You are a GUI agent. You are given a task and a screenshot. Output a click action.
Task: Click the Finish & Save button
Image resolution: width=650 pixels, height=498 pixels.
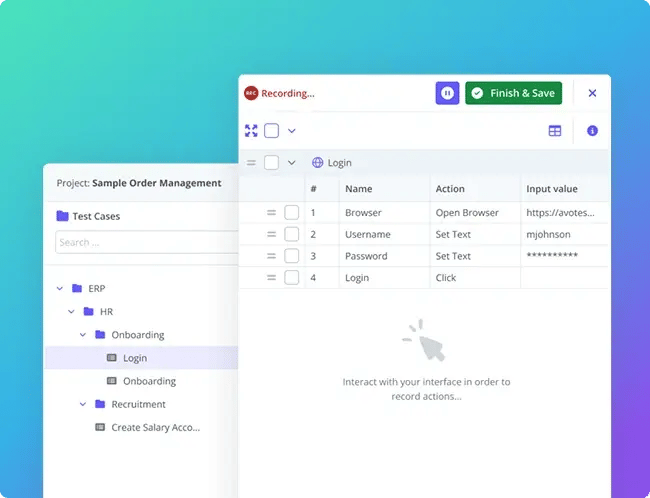[514, 93]
